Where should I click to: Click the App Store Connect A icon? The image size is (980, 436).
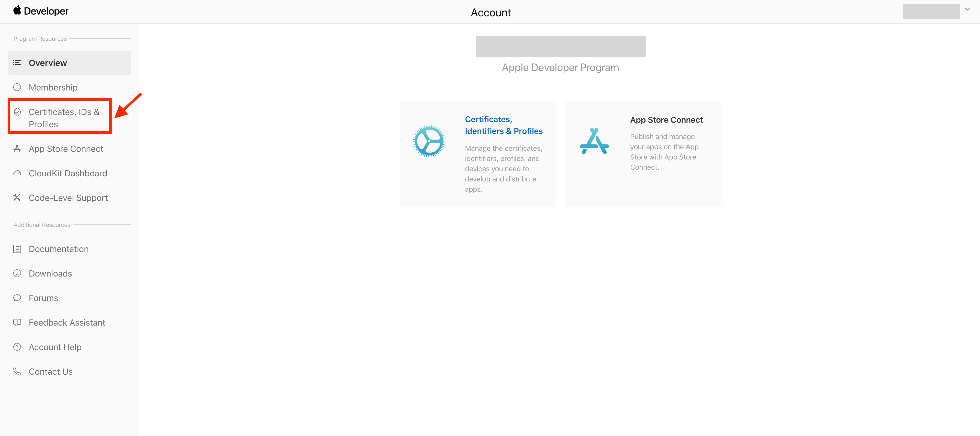pyautogui.click(x=594, y=141)
